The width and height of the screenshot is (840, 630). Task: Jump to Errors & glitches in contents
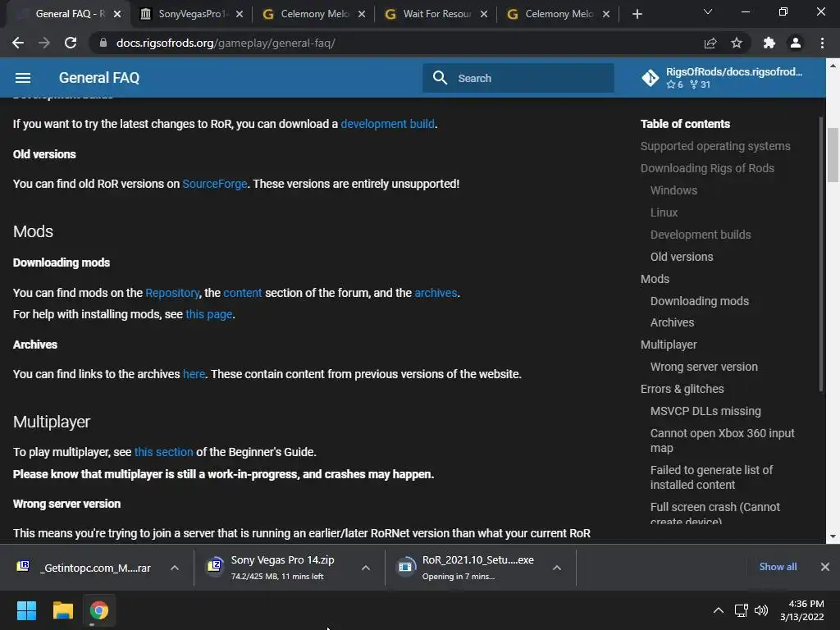click(682, 389)
